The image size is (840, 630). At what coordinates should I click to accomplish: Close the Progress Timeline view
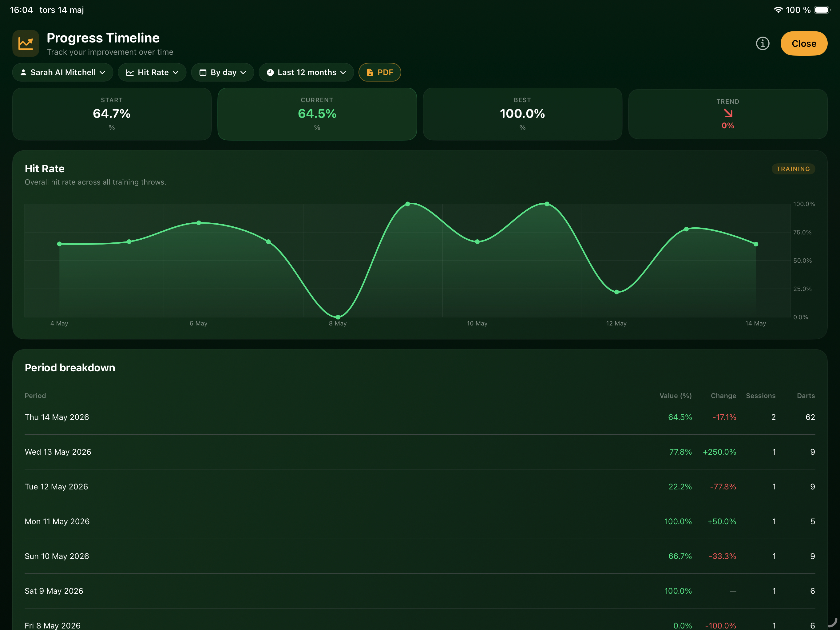coord(804,44)
